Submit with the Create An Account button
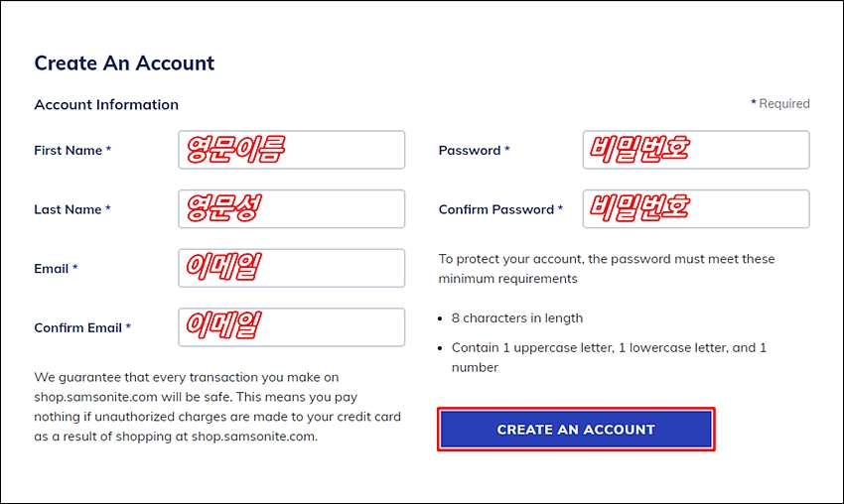The width and height of the screenshot is (844, 504). [576, 430]
